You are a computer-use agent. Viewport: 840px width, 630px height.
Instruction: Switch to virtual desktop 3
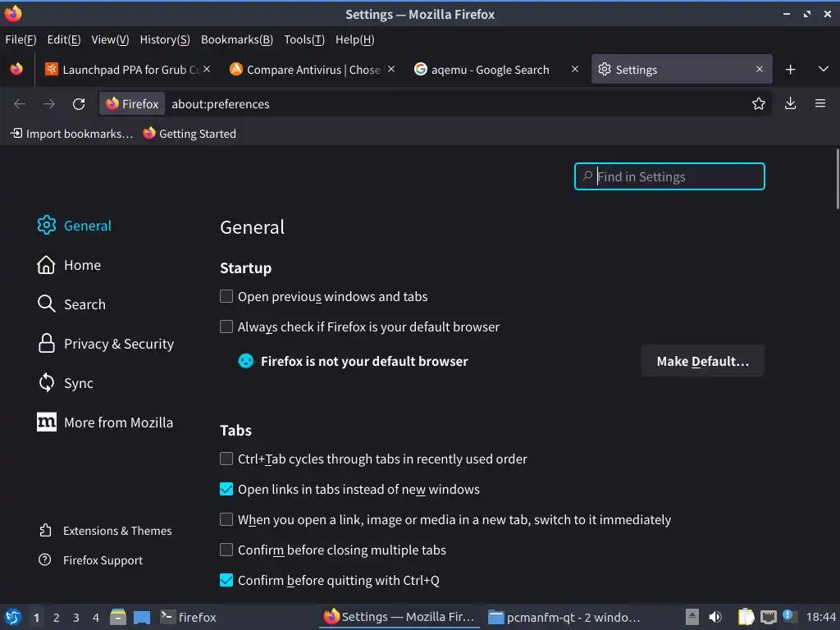[x=76, y=618]
